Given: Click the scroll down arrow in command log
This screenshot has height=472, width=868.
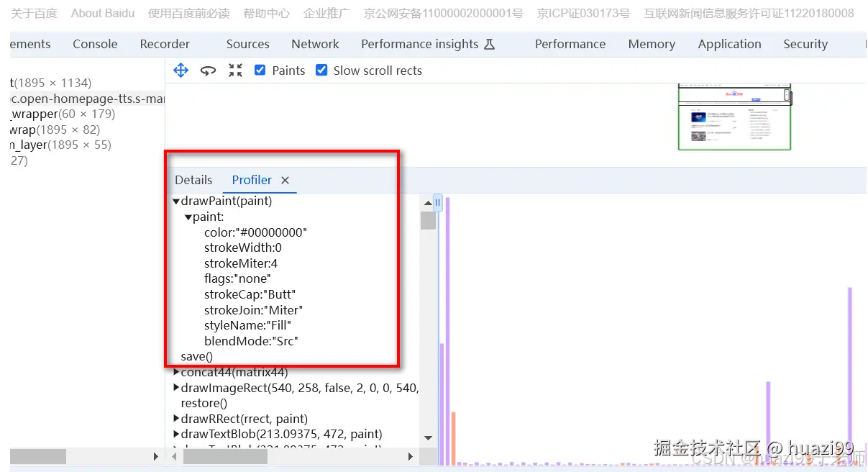Looking at the screenshot, I should [x=429, y=437].
